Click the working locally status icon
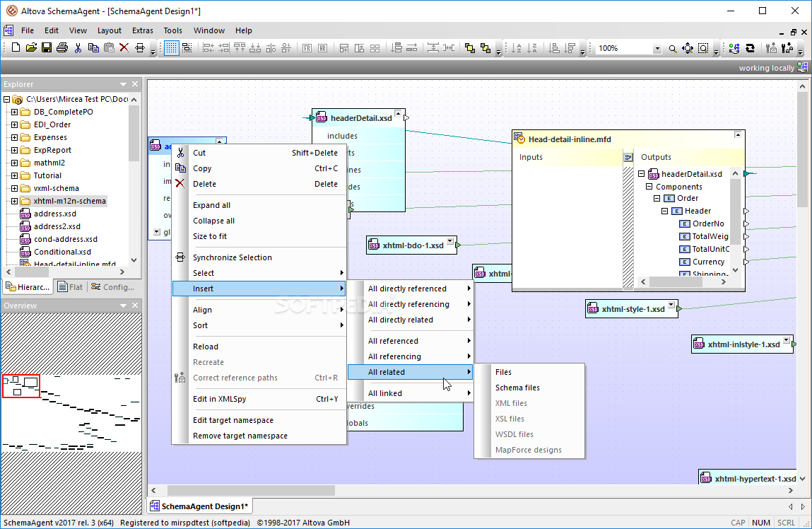 [802, 67]
